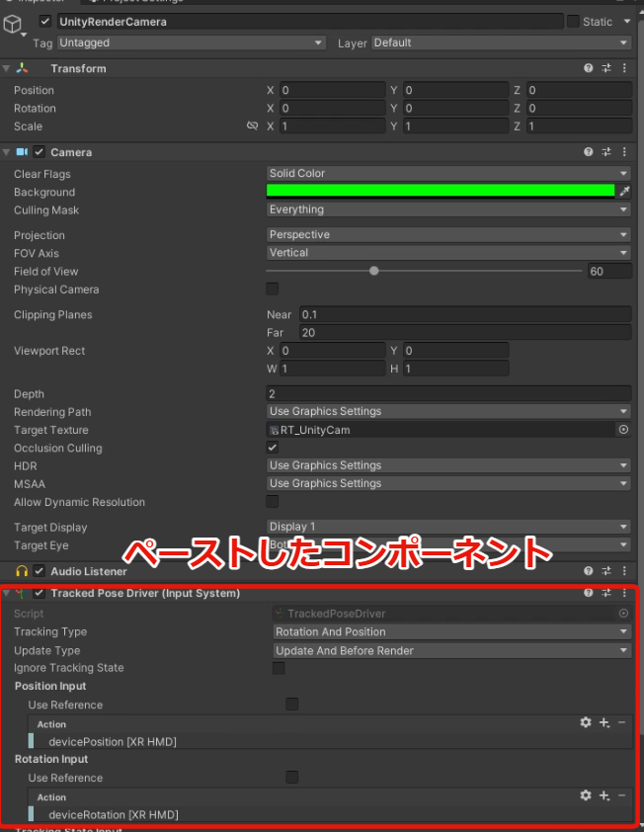Enable the Physical Camera checkbox
Viewport: 644px width, 832px height.
273,290
